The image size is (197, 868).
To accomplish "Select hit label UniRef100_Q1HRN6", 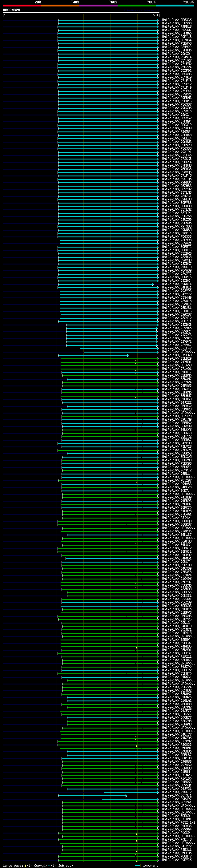I will [x=177, y=393].
